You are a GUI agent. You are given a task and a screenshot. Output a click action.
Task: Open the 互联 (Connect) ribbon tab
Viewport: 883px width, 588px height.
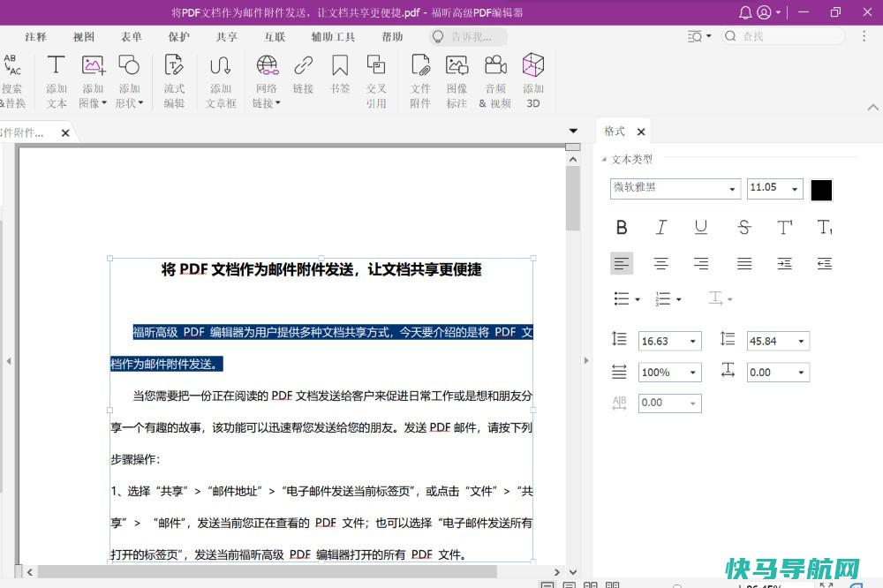(275, 36)
